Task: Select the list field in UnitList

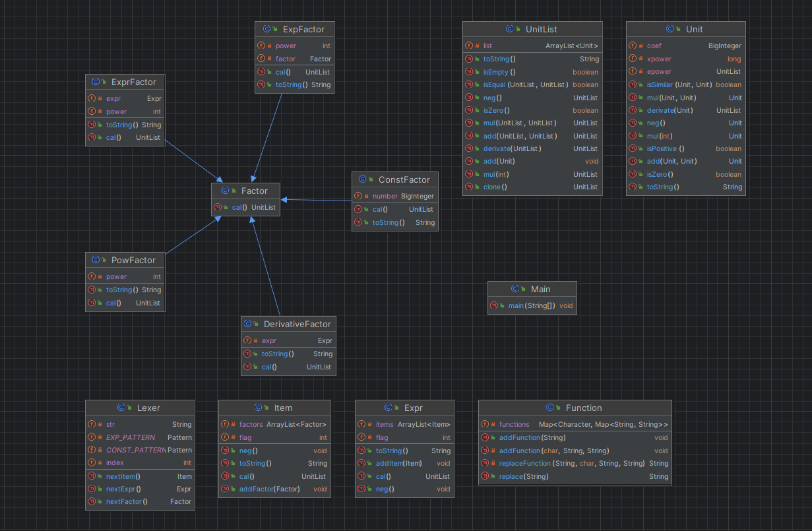Action: (532, 46)
